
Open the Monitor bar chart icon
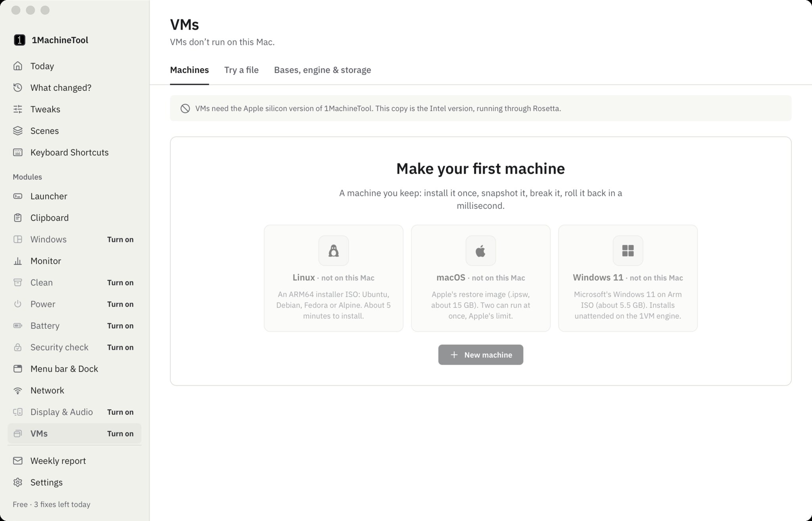pyautogui.click(x=18, y=261)
